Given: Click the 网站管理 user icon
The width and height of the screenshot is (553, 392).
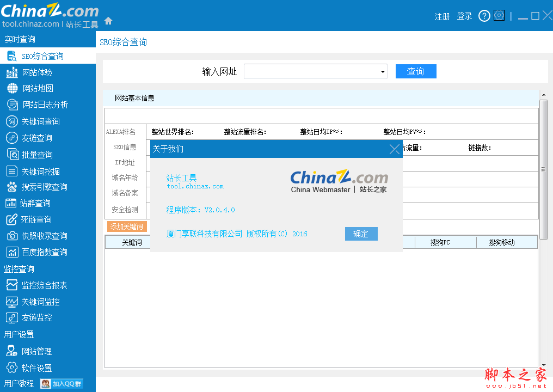Looking at the screenshot, I should pos(11,351).
